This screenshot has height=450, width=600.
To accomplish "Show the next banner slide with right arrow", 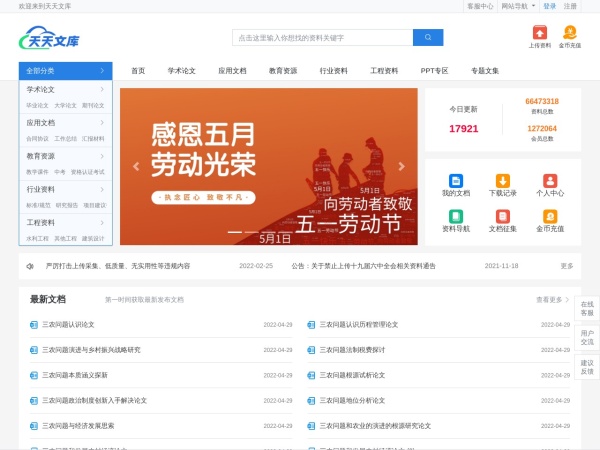I will point(402,167).
